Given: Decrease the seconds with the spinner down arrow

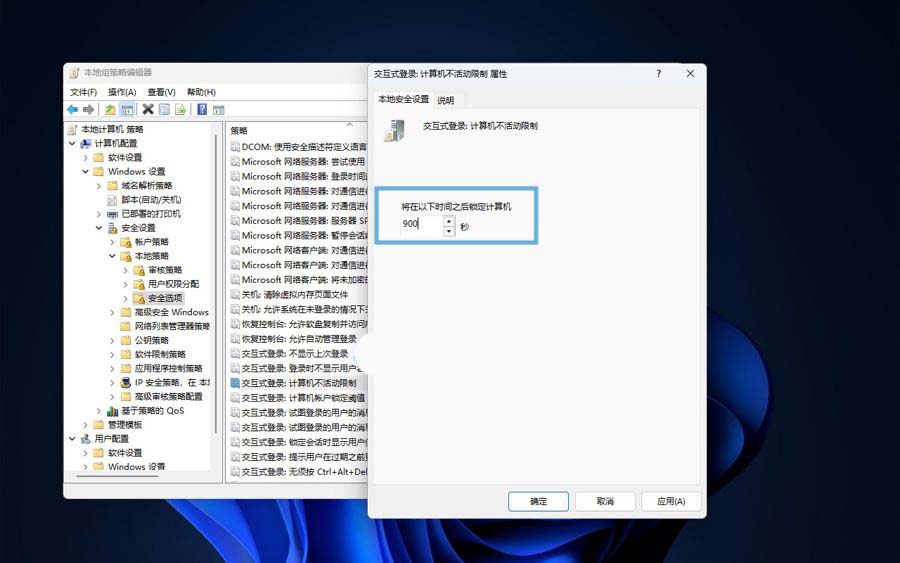Looking at the screenshot, I should (x=449, y=231).
